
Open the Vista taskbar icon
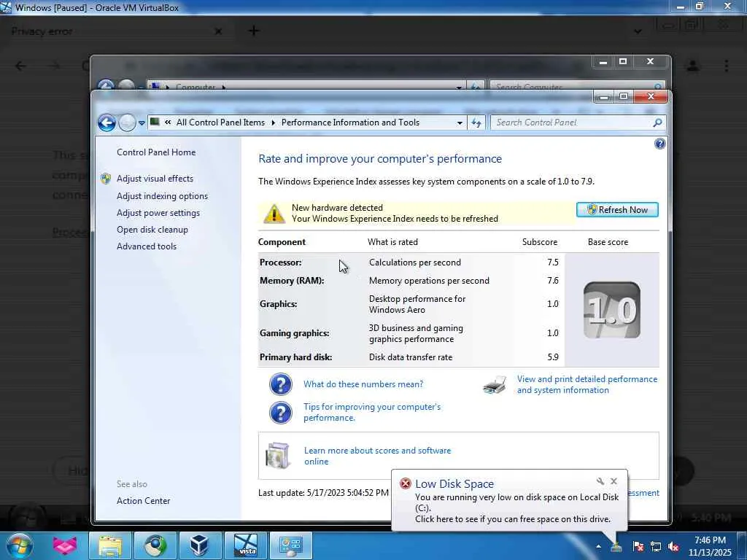pos(246,545)
